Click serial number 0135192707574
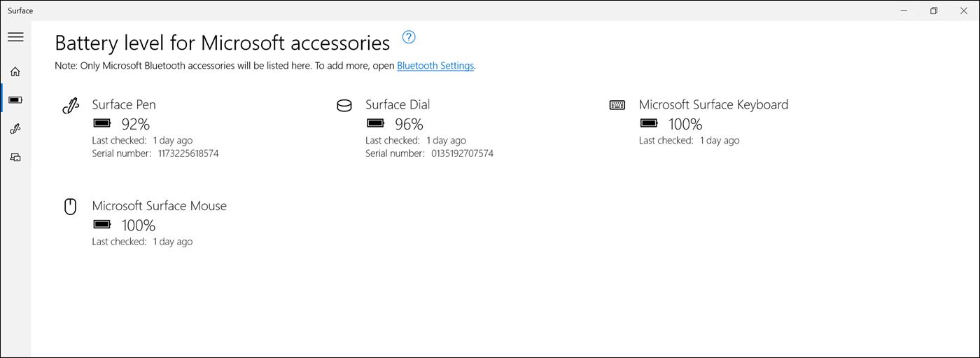 [x=462, y=153]
